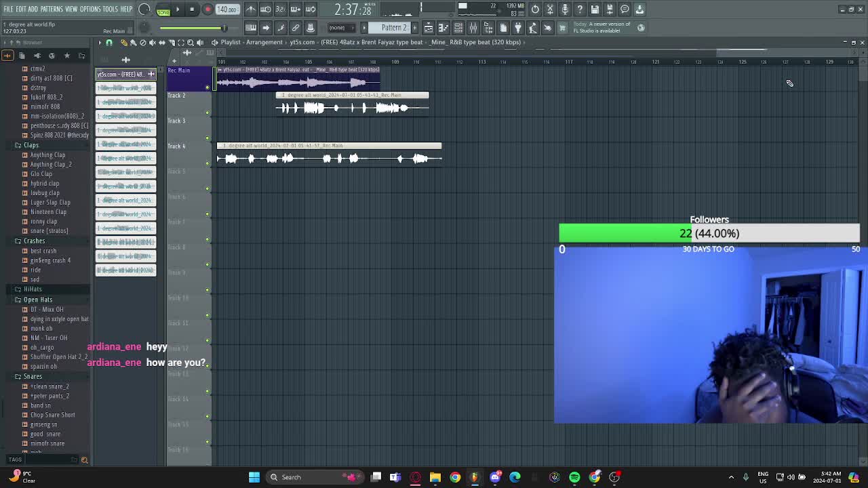Click the record button in transport
Image resolution: width=868 pixels, height=488 pixels.
pos(208,9)
